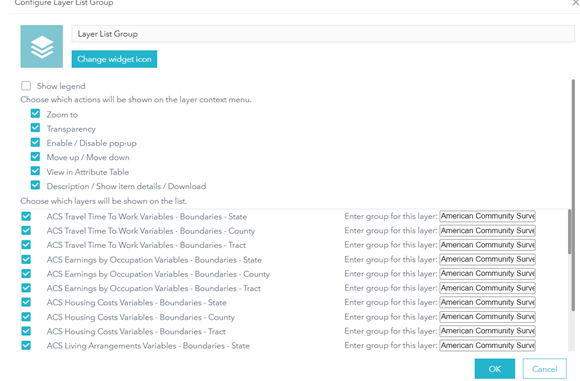580x381 pixels.
Task: Edit group field for Living Arrangements State layer
Action: pyautogui.click(x=488, y=345)
